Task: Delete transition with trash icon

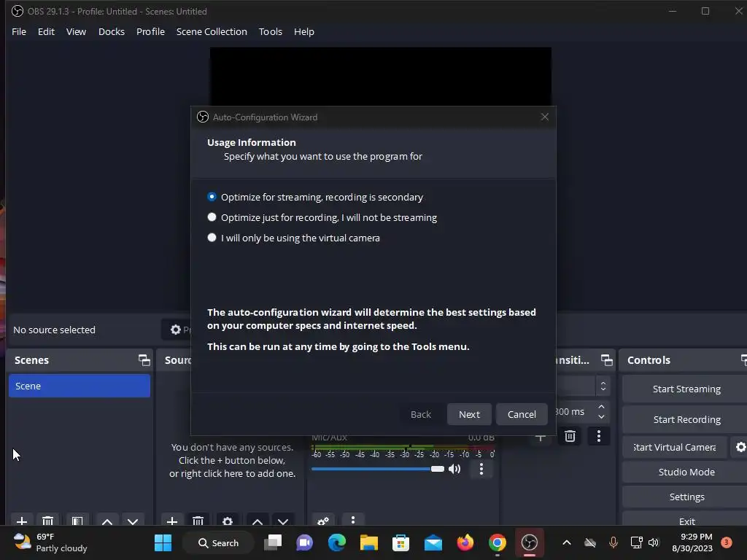Action: tap(570, 436)
